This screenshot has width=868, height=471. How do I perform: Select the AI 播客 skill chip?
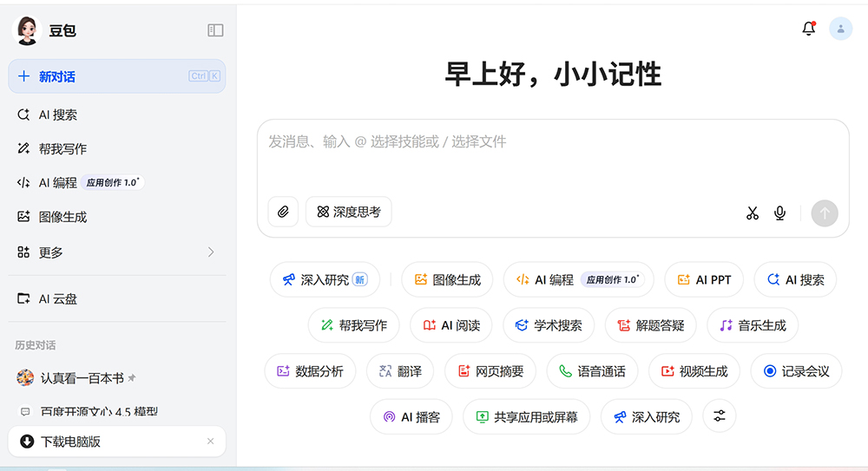click(x=411, y=416)
